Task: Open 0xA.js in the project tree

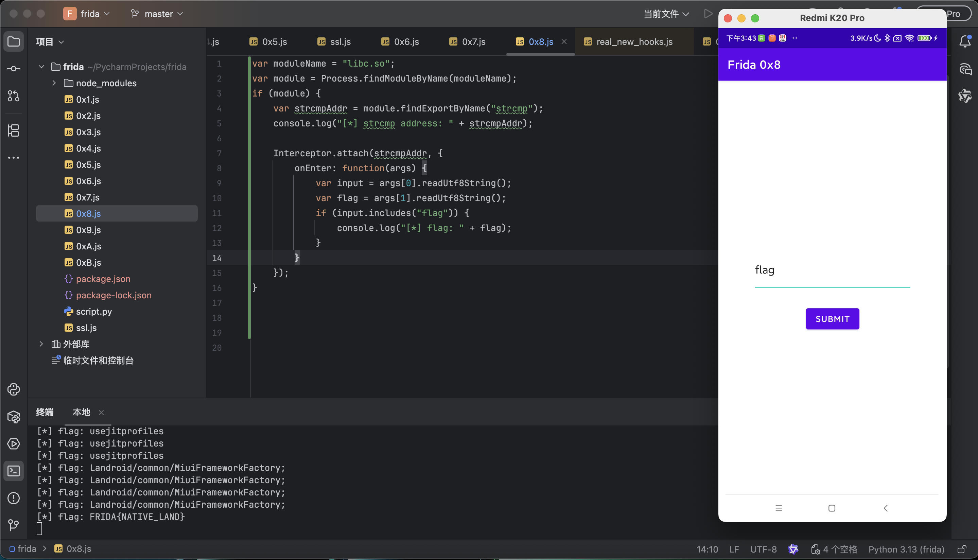Action: (88, 246)
